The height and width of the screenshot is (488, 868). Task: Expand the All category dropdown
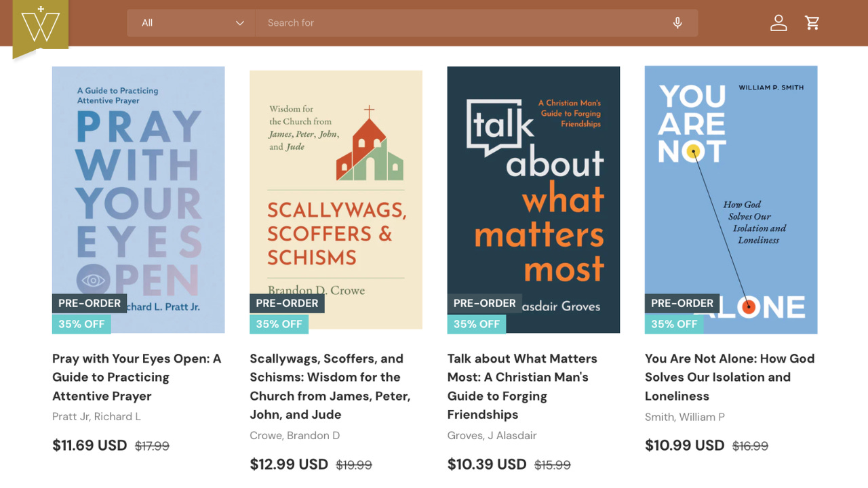pyautogui.click(x=191, y=23)
